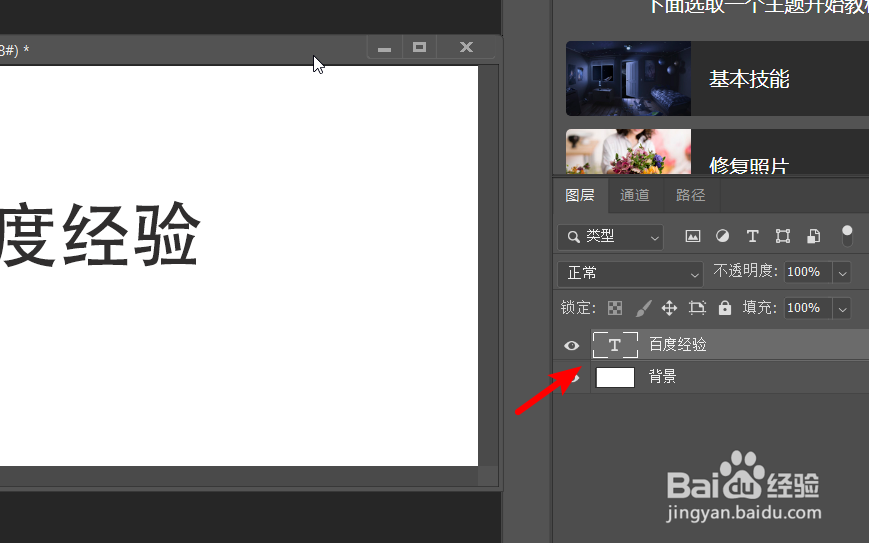This screenshot has width=869, height=543.
Task: Filter layers by shape layer icon
Action: coord(783,237)
